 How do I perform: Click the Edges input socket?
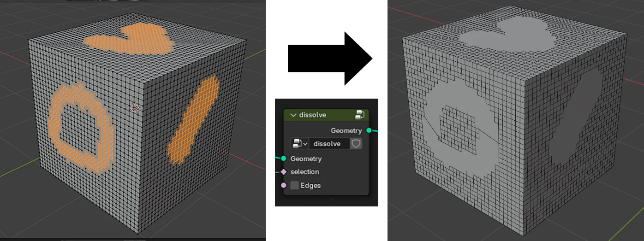tap(283, 186)
